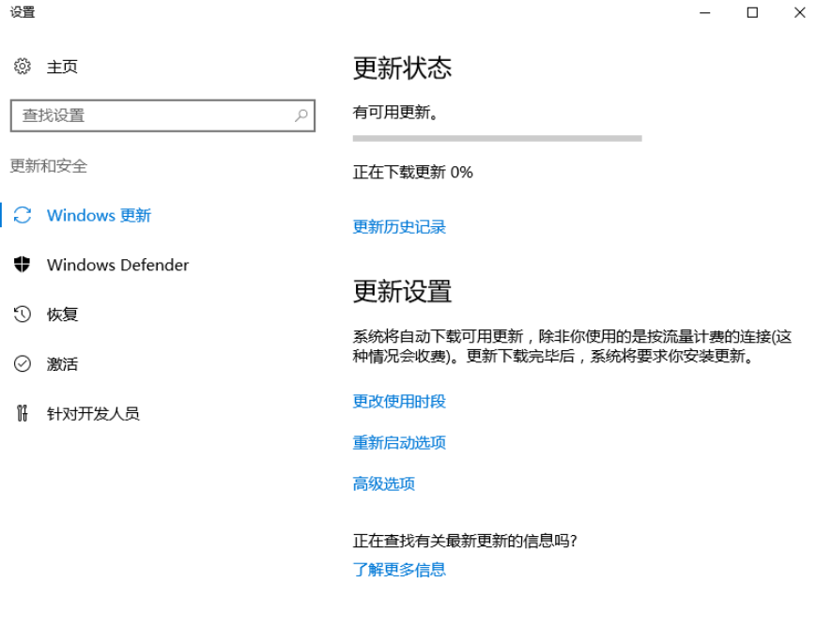The image size is (817, 644).
Task: Click the 更新状态 heading
Action: tap(402, 69)
